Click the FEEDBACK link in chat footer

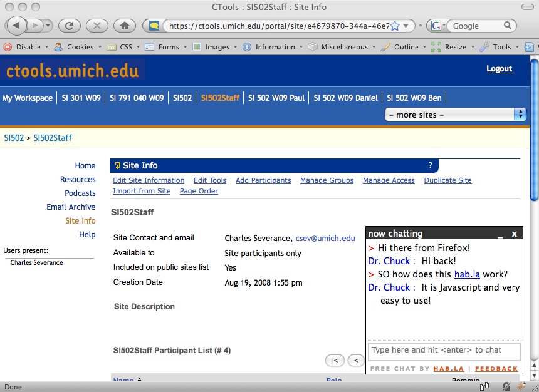tap(496, 369)
